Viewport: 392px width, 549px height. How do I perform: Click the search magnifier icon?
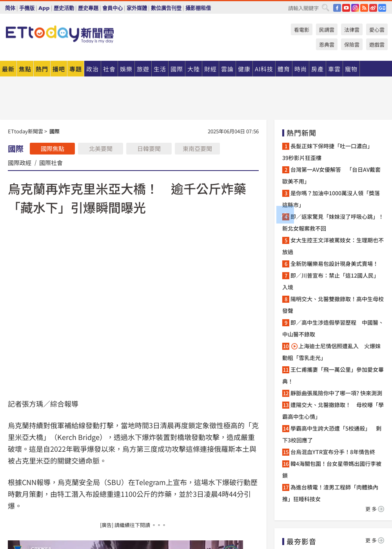click(x=325, y=8)
